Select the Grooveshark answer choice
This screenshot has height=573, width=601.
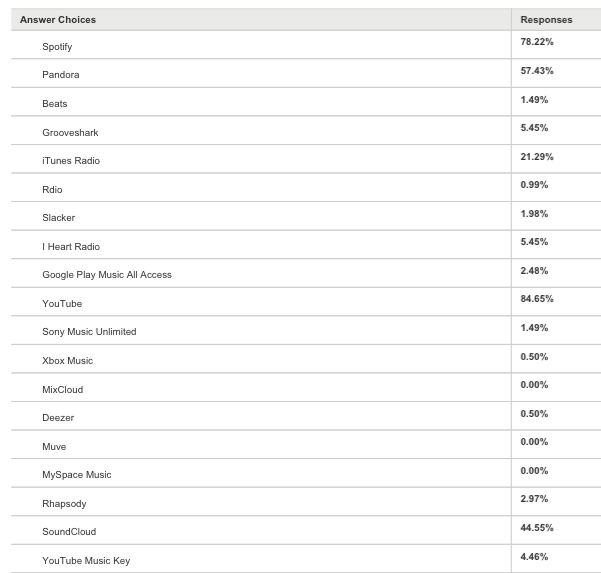[x=70, y=132]
